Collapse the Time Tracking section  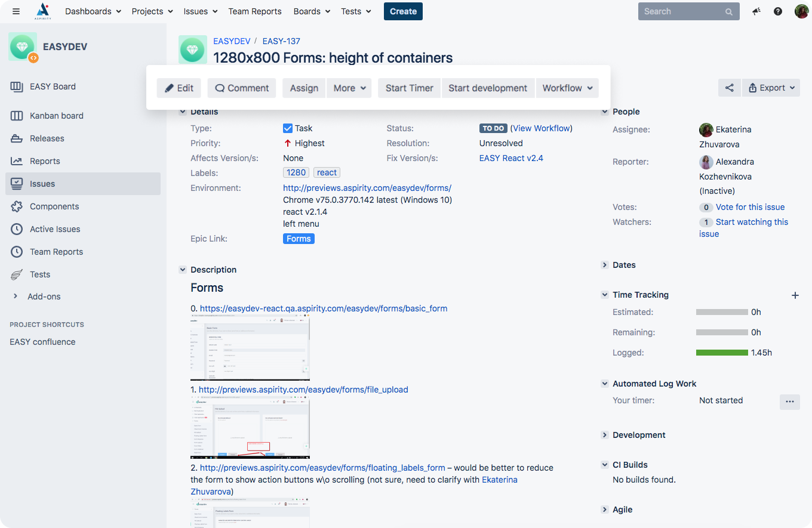(605, 295)
